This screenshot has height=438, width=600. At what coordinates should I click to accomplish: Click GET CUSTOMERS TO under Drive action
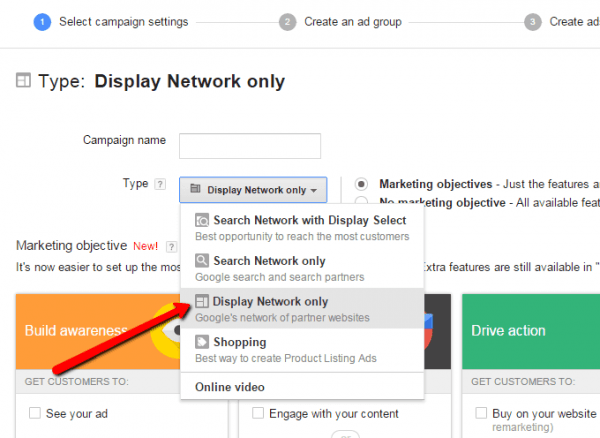(523, 381)
